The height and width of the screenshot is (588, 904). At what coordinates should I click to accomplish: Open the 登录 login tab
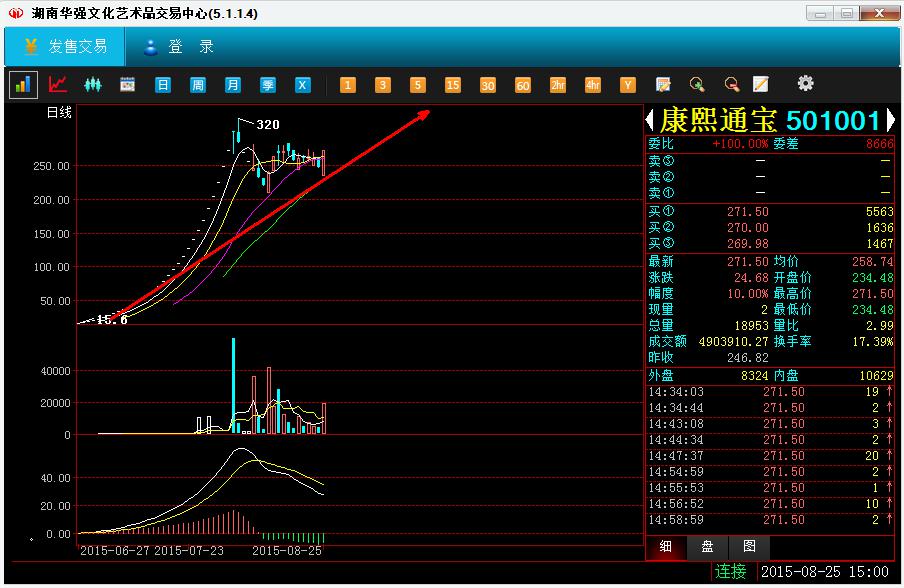coord(179,46)
